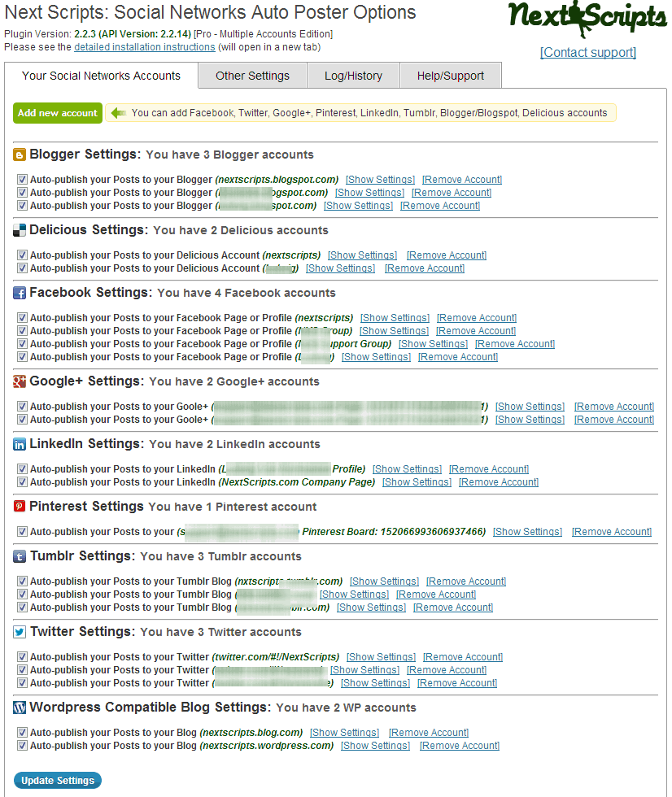Toggle checkbox for nextscripts.blog.com blog
The height and width of the screenshot is (797, 672).
22,733
